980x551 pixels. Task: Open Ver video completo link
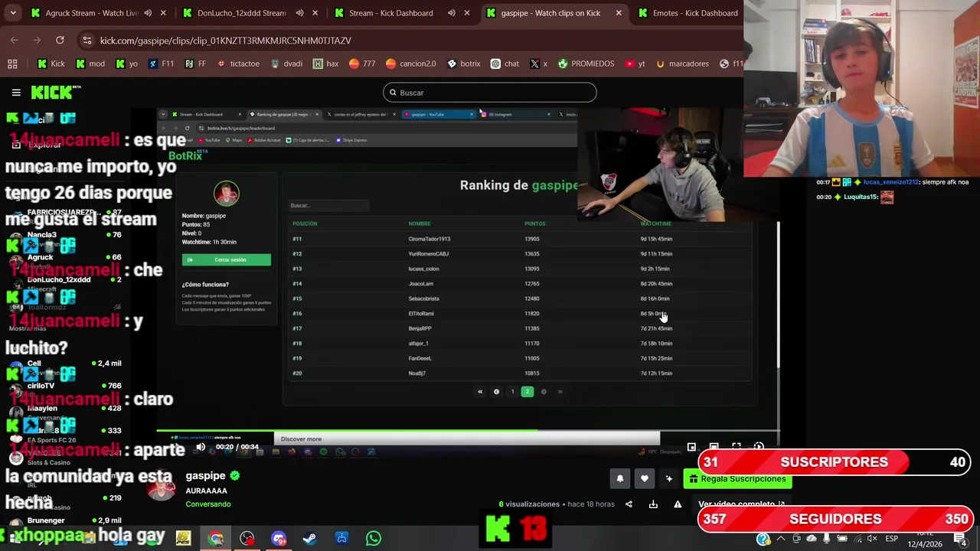tap(741, 504)
